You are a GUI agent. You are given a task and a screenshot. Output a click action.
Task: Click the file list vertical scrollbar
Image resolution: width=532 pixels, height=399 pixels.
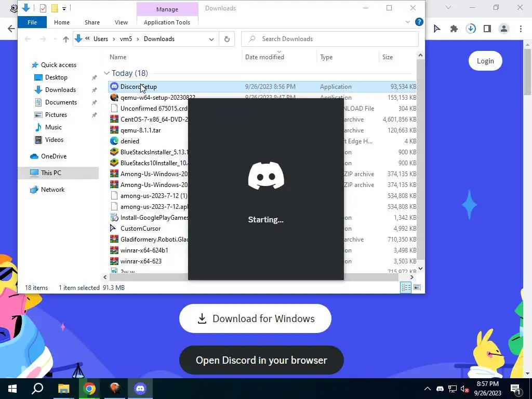(420, 159)
